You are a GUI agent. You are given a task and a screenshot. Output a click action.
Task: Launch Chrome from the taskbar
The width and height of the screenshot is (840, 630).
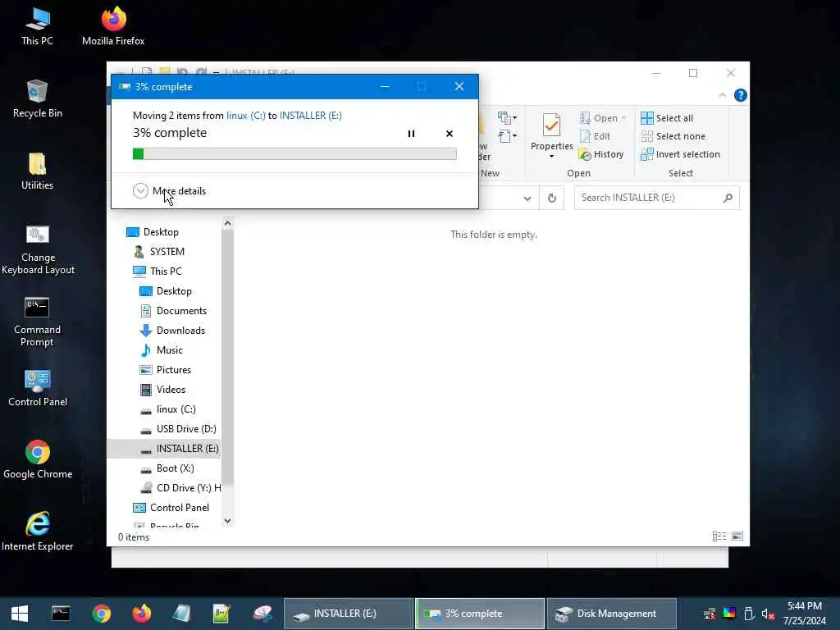[101, 614]
